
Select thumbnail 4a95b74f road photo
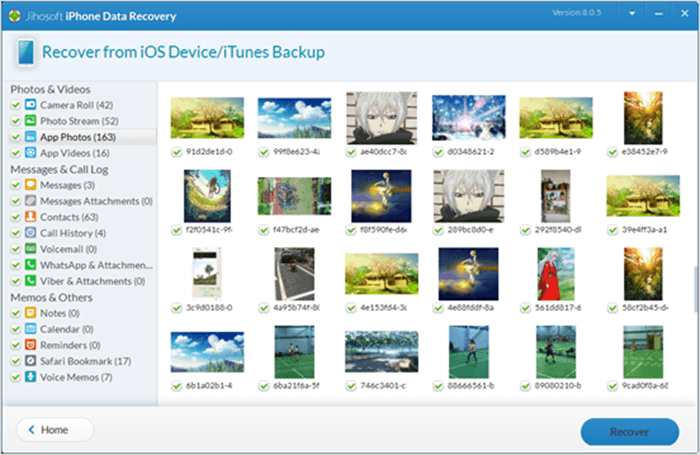click(294, 274)
